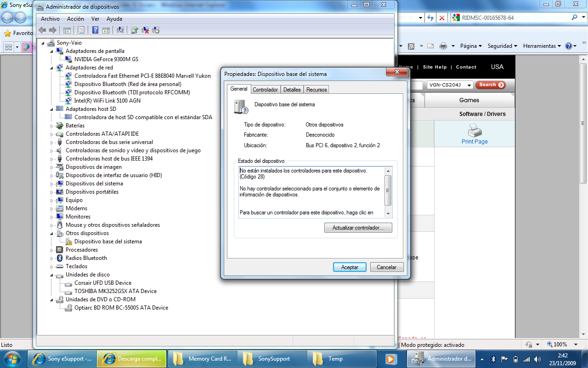The image size is (588, 368).
Task: Click the RSS feeds icon in Internet Explorer
Action: pos(411,46)
